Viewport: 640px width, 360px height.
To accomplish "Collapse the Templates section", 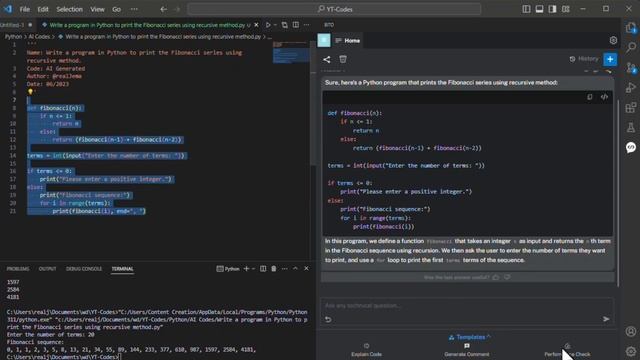I will pyautogui.click(x=470, y=337).
